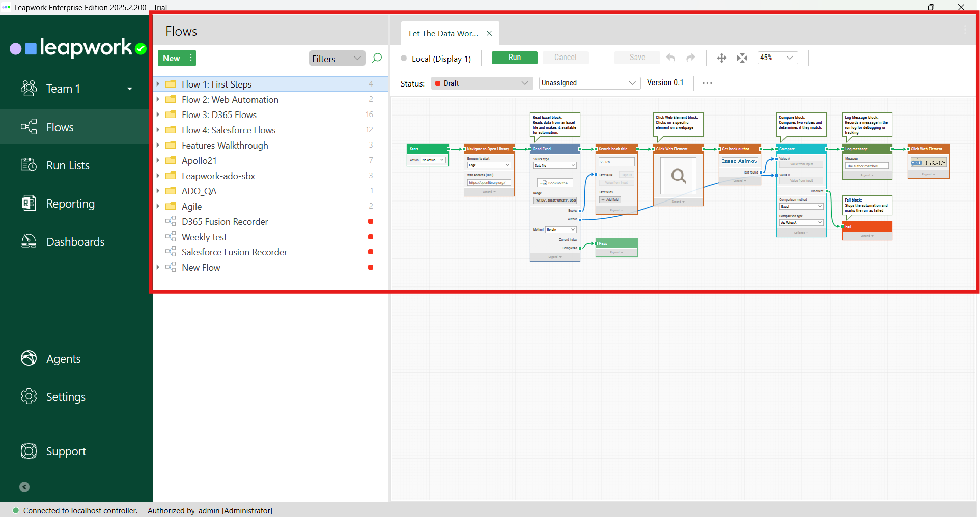Select the Get book author block header
980x517 pixels.
[740, 149]
